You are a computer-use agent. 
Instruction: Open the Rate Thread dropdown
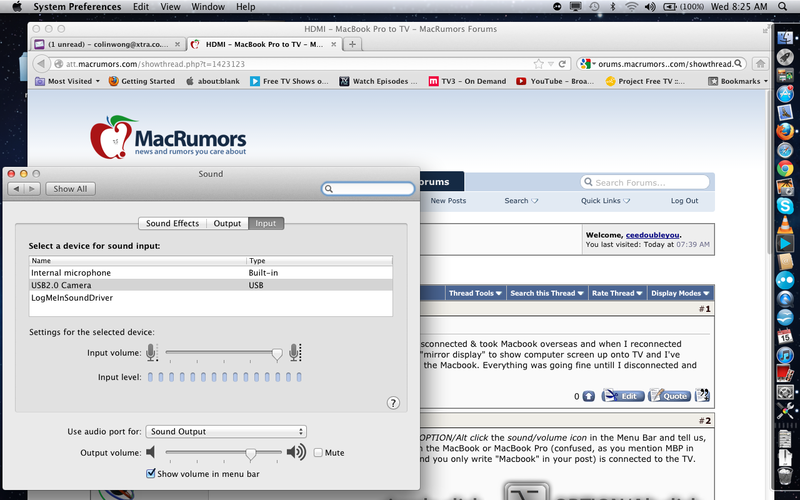click(x=617, y=293)
